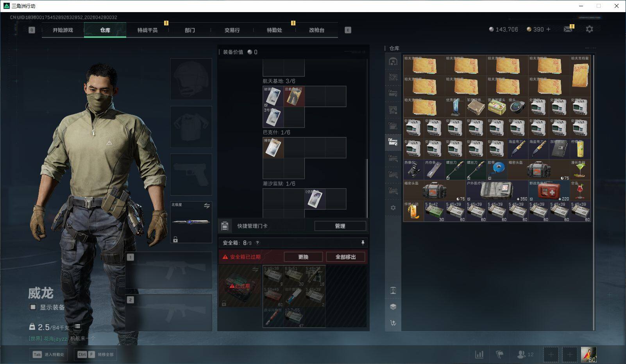
Task: Open the friends list showing 12
Action: [525, 354]
